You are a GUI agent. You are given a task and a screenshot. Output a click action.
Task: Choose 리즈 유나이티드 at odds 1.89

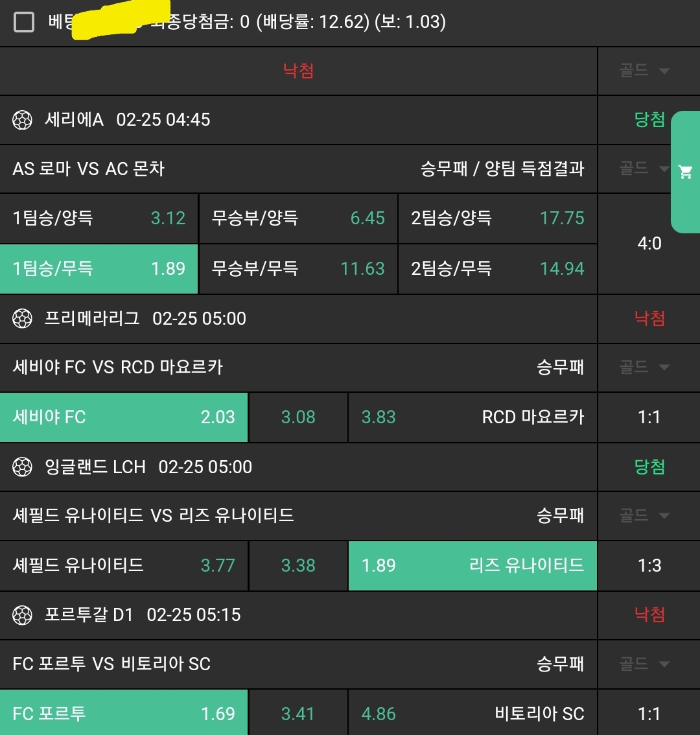[x=472, y=565]
